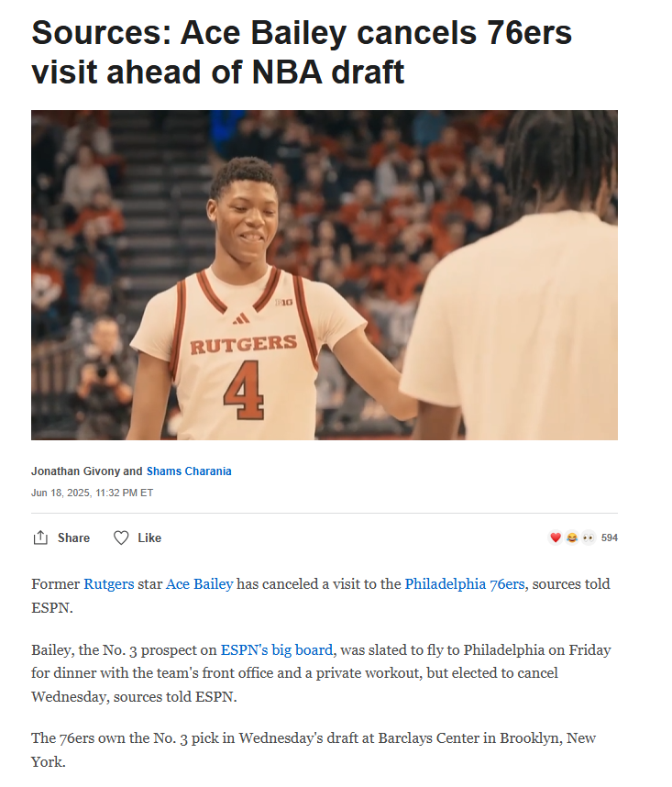Open ESPN's big board link
This screenshot has height=787, width=672.
pos(277,650)
